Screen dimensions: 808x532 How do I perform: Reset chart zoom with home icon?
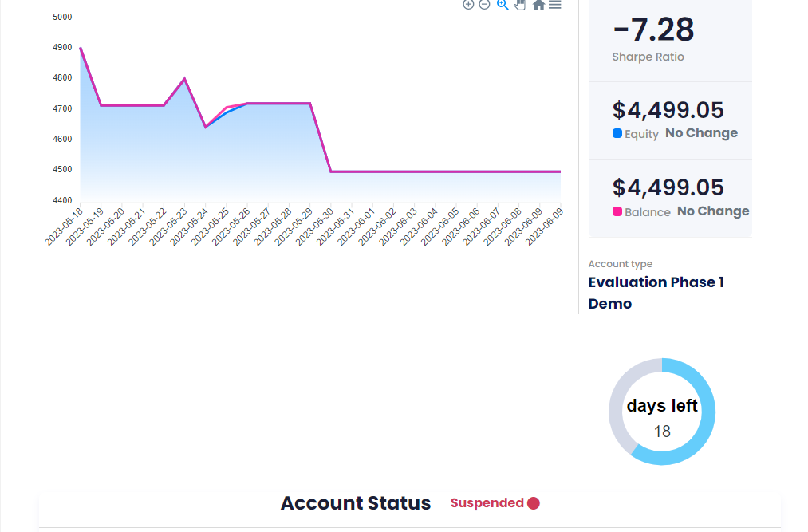(538, 5)
